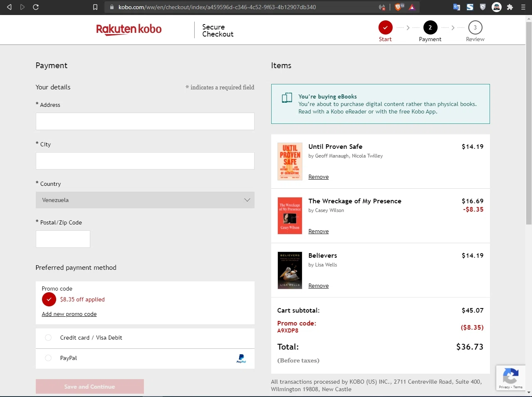Click into the Postal/Zip Code field
The height and width of the screenshot is (397, 532).
(63, 239)
